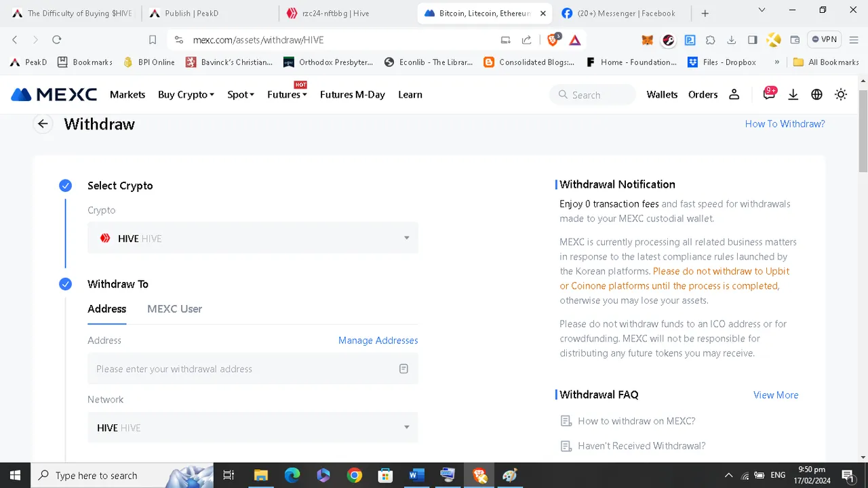The height and width of the screenshot is (488, 868).
Task: Open the user profile icon
Action: (734, 95)
